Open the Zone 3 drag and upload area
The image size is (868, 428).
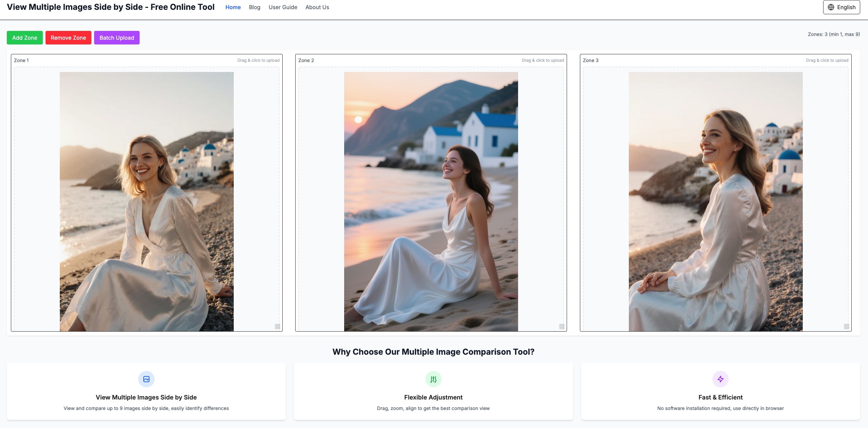coord(827,60)
